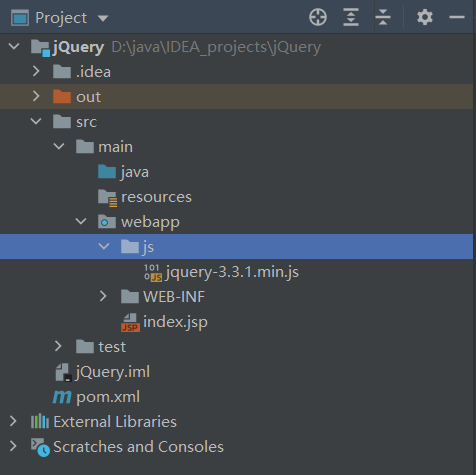Click the Collapse All toolbar icon
Screen dimensions: 476x475
[383, 17]
